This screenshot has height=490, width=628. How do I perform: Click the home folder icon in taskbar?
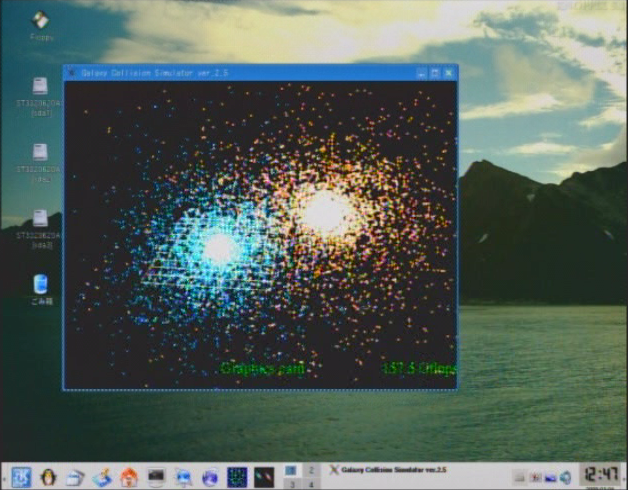tap(129, 477)
